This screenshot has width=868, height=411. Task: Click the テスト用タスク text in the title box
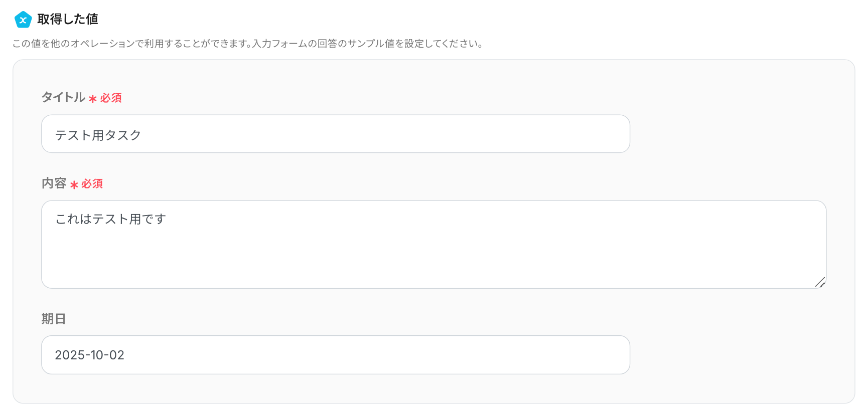pyautogui.click(x=98, y=135)
